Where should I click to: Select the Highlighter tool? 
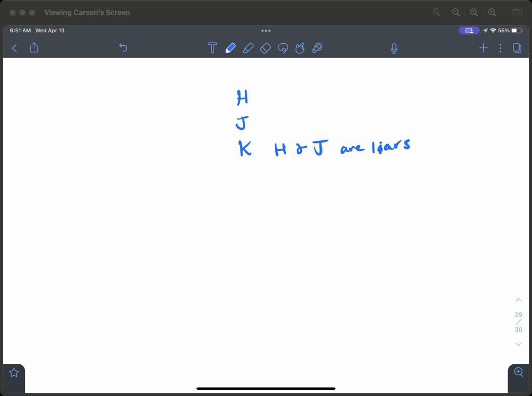248,48
